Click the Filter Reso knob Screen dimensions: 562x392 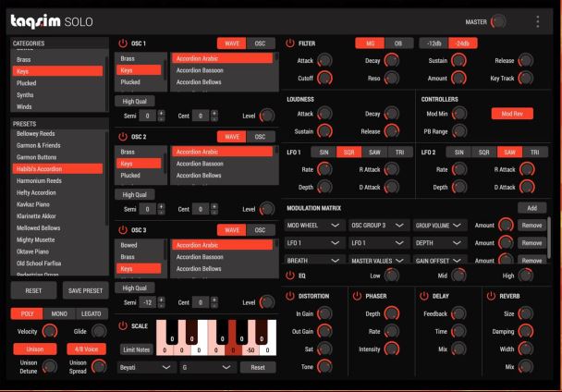pos(391,79)
